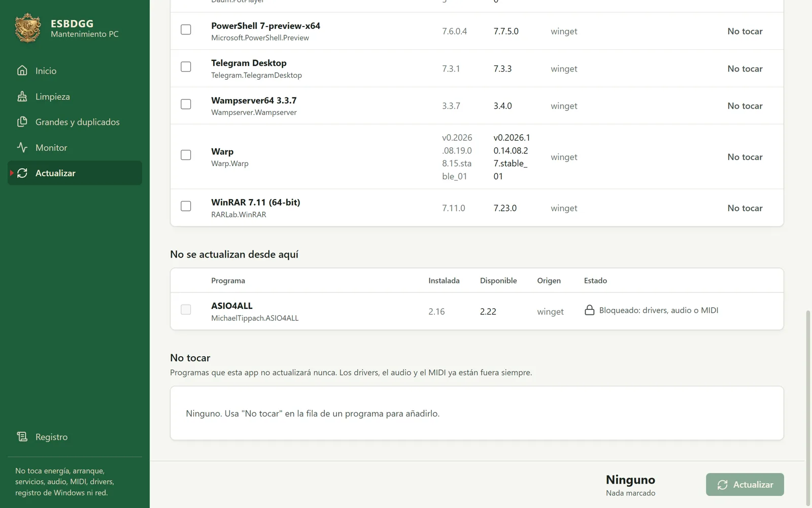812x508 pixels.
Task: Click the vertical scrollbar thumb
Action: click(x=808, y=408)
